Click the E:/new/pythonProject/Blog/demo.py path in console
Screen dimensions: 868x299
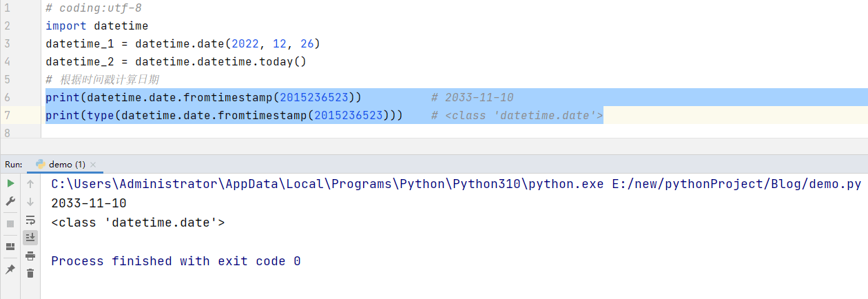tap(736, 184)
